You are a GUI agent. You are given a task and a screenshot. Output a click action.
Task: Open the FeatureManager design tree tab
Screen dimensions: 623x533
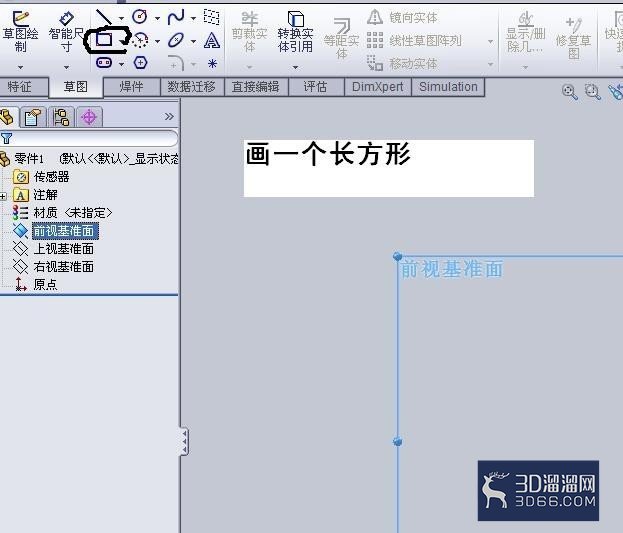(8, 117)
